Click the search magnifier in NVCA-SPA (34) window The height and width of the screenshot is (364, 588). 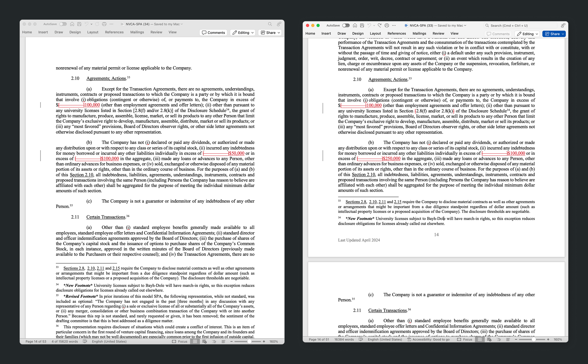[270, 24]
